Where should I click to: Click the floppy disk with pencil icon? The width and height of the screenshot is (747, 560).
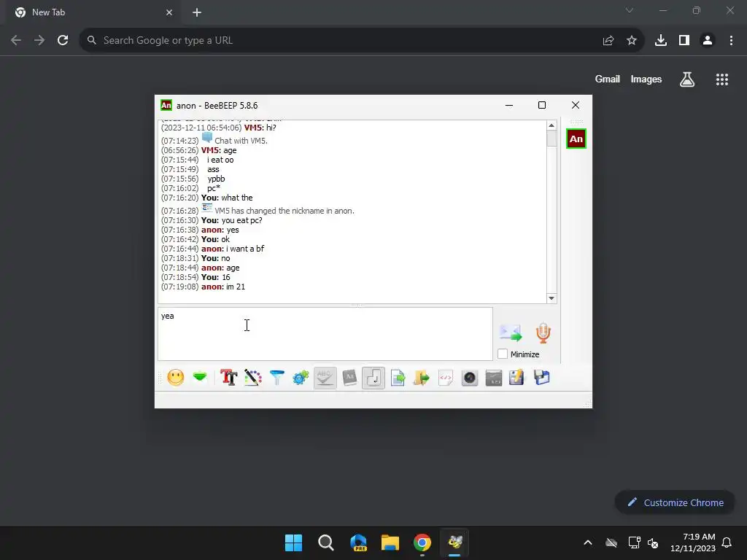click(516, 378)
